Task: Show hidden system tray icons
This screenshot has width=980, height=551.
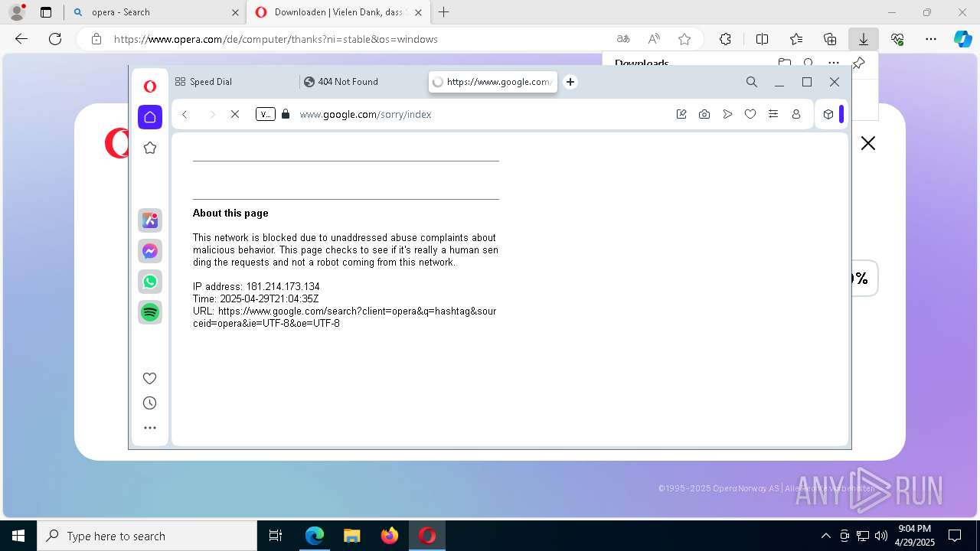Action: [x=825, y=536]
